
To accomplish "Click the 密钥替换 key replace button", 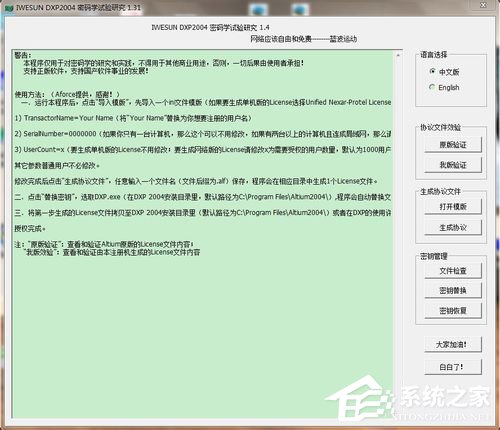I will coord(453,291).
